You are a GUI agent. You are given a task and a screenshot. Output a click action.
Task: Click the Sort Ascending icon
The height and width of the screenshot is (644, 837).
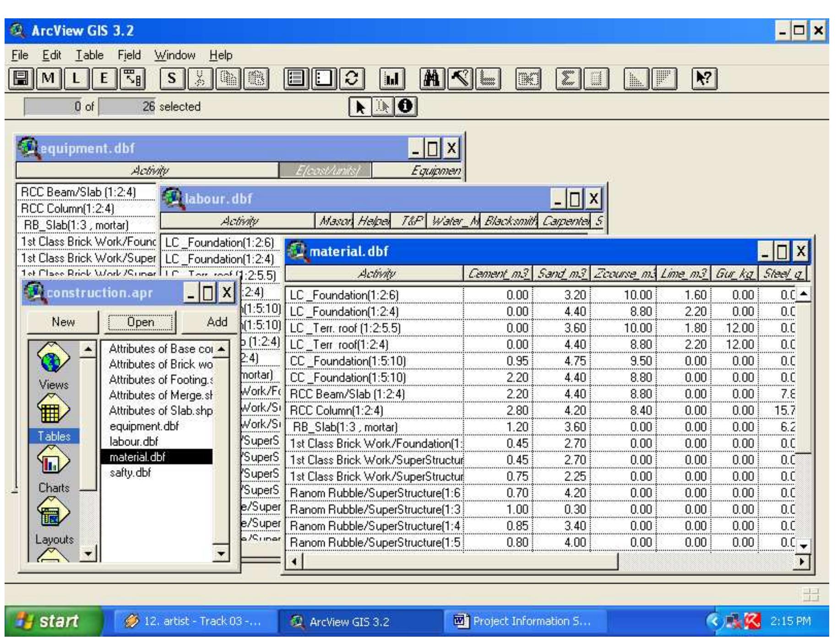(636, 79)
